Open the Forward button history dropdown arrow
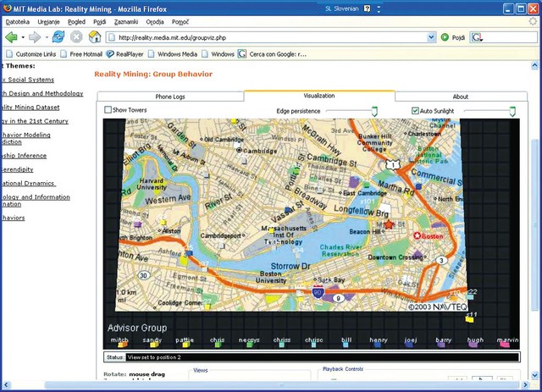 tap(47, 37)
